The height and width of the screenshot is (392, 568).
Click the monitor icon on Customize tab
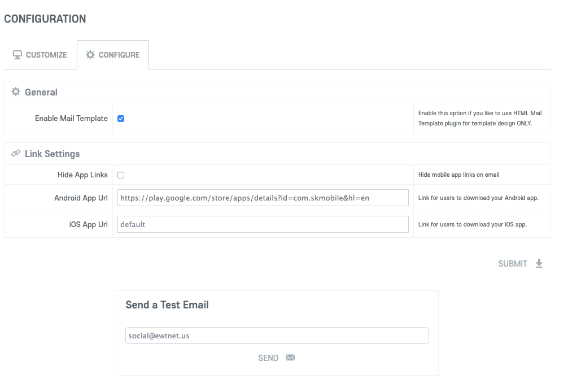tap(18, 55)
